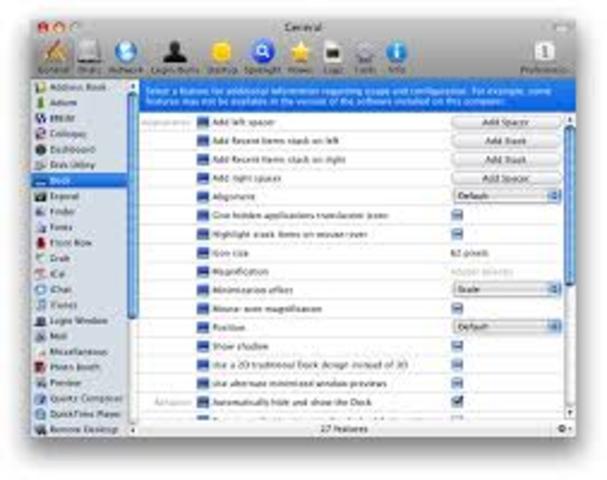Click Add Stack for Recent Items on right
Viewport: 607px width, 480px height.
point(506,159)
